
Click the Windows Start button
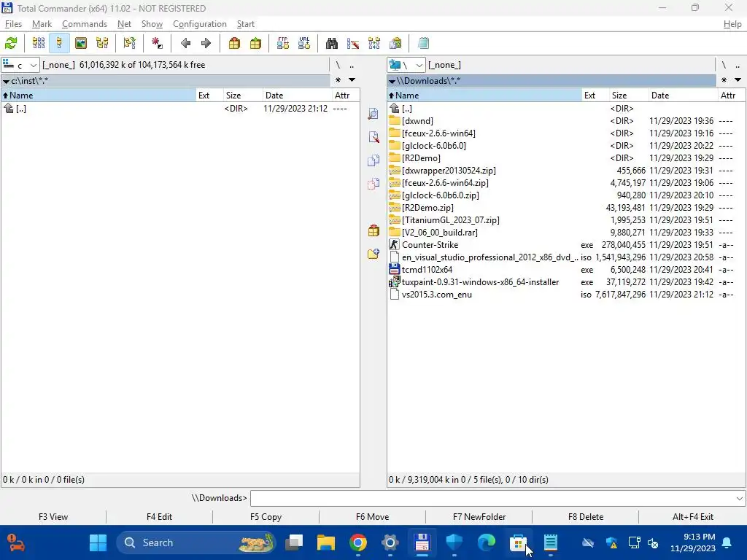(98, 542)
